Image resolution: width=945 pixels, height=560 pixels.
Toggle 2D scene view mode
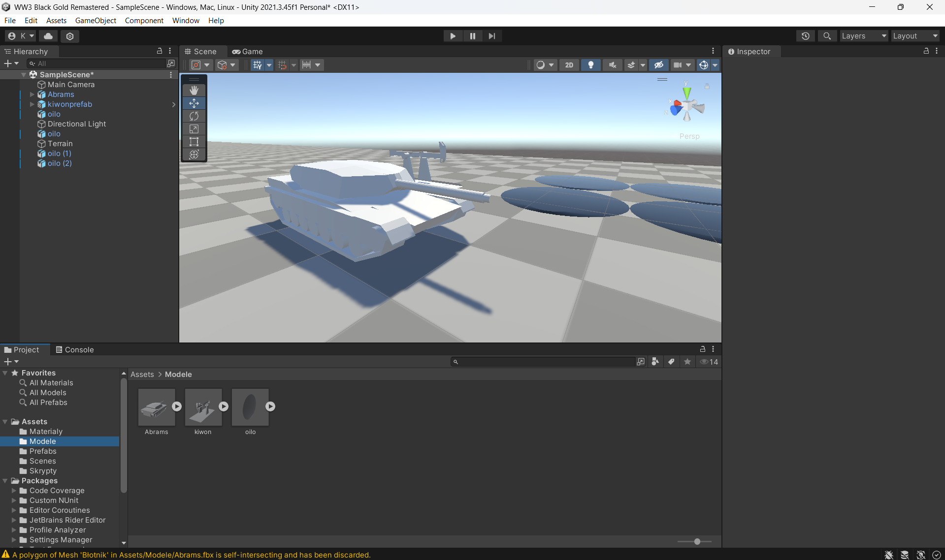pos(569,65)
